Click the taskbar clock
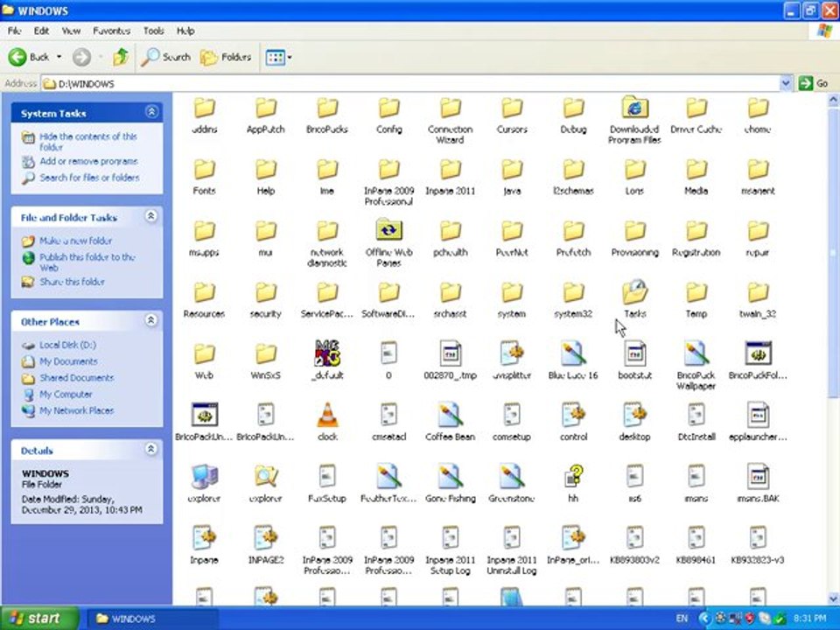 point(809,619)
